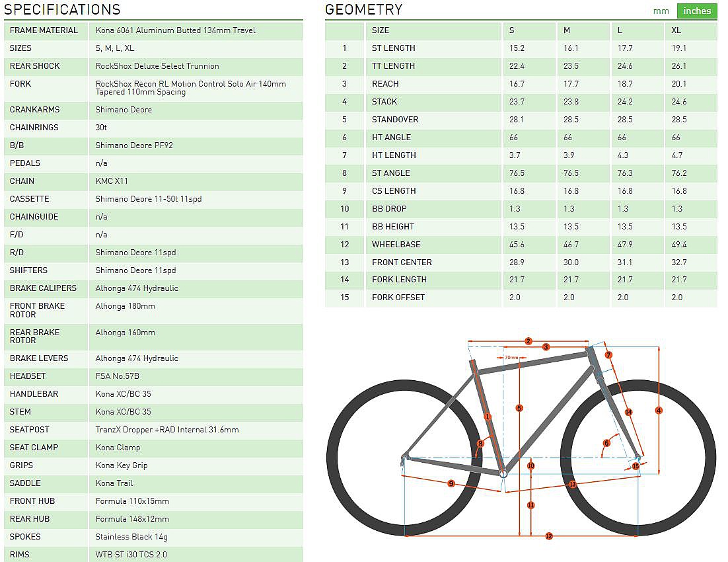Click marker 13 front center on diagram
The height and width of the screenshot is (562, 728).
pyautogui.click(x=572, y=485)
